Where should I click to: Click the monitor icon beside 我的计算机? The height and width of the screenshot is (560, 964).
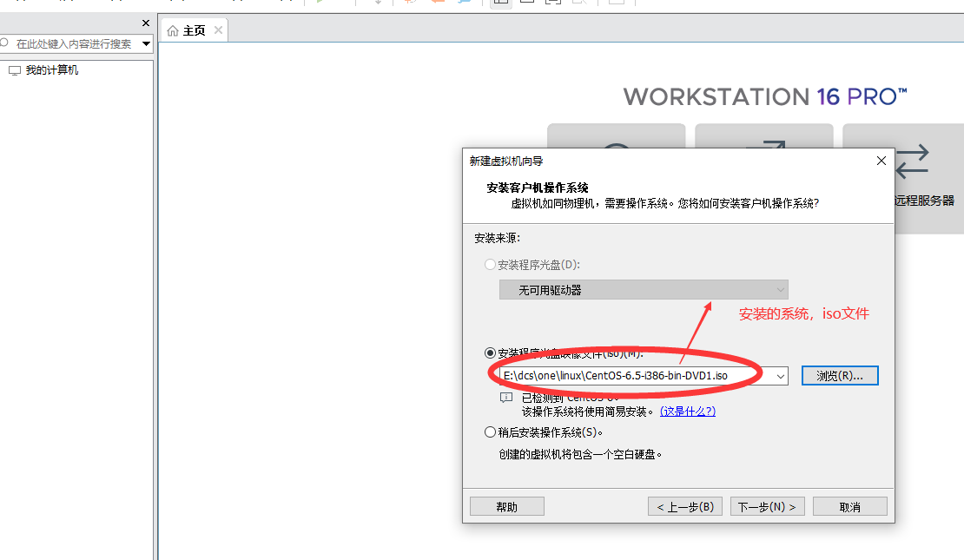(x=15, y=70)
